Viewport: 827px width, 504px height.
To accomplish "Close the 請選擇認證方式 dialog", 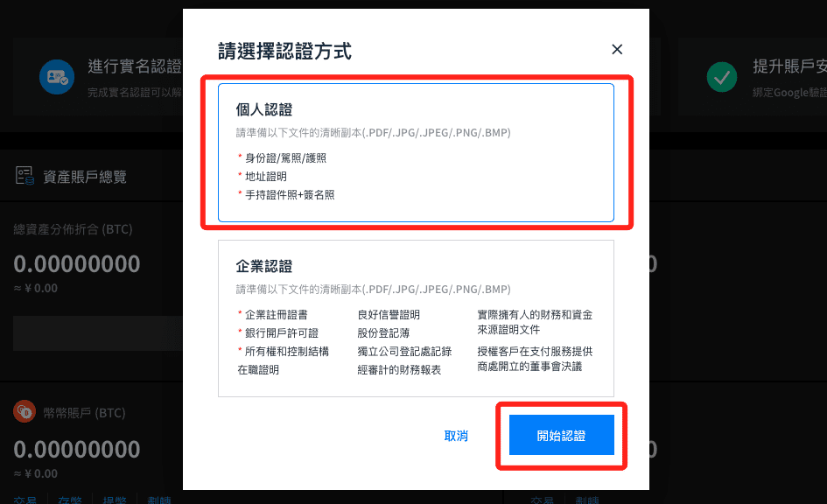I will tap(617, 50).
